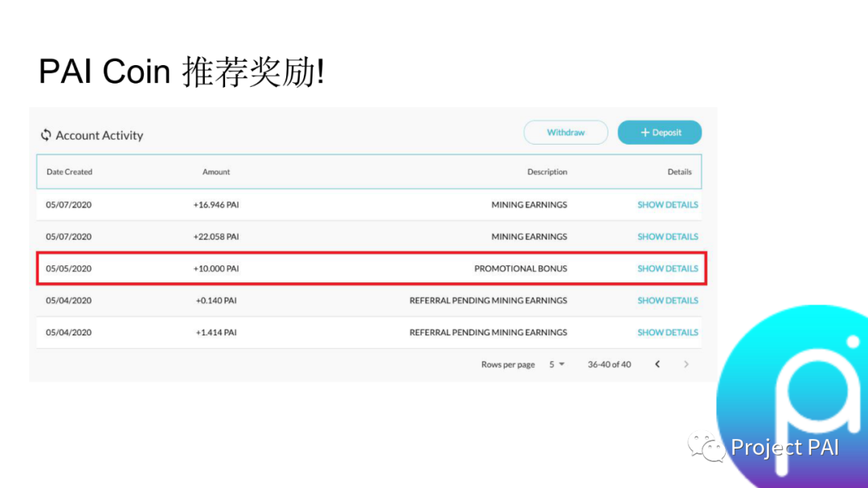Viewport: 868px width, 488px height.
Task: Show details for +1.414 PAI referral earnings
Action: pos(668,332)
